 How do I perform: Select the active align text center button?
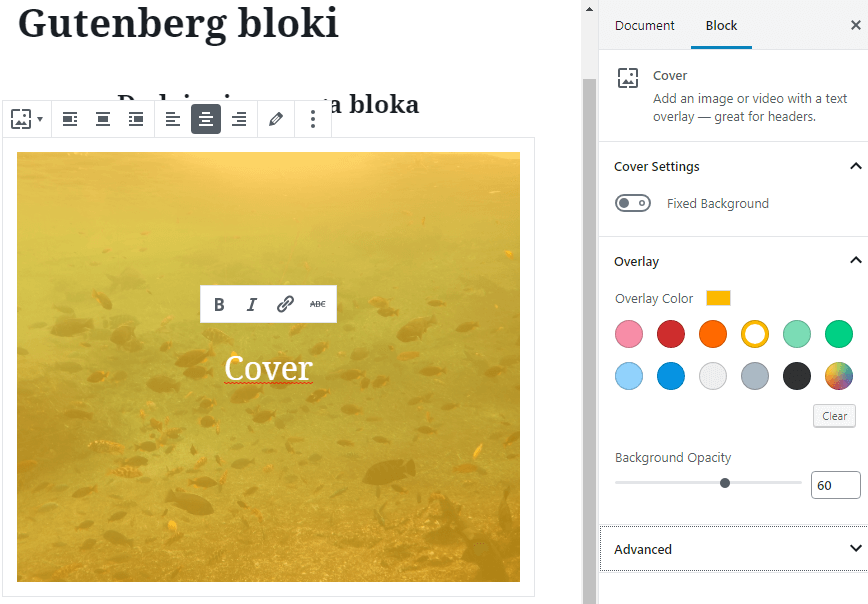pyautogui.click(x=206, y=119)
